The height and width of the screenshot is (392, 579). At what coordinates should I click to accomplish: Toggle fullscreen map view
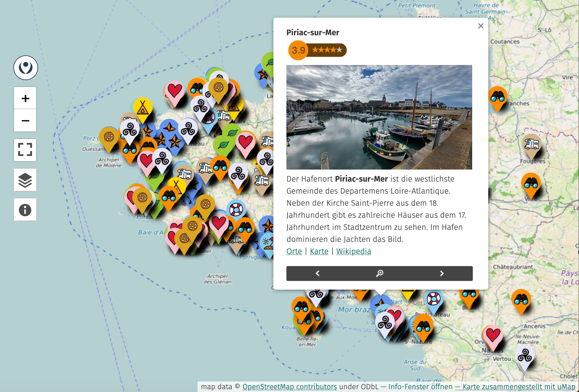click(25, 150)
